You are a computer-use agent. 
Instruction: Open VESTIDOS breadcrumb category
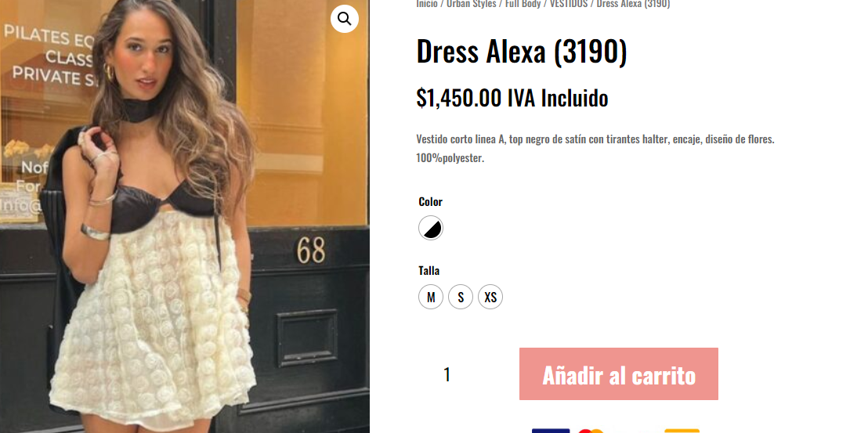coord(569,4)
